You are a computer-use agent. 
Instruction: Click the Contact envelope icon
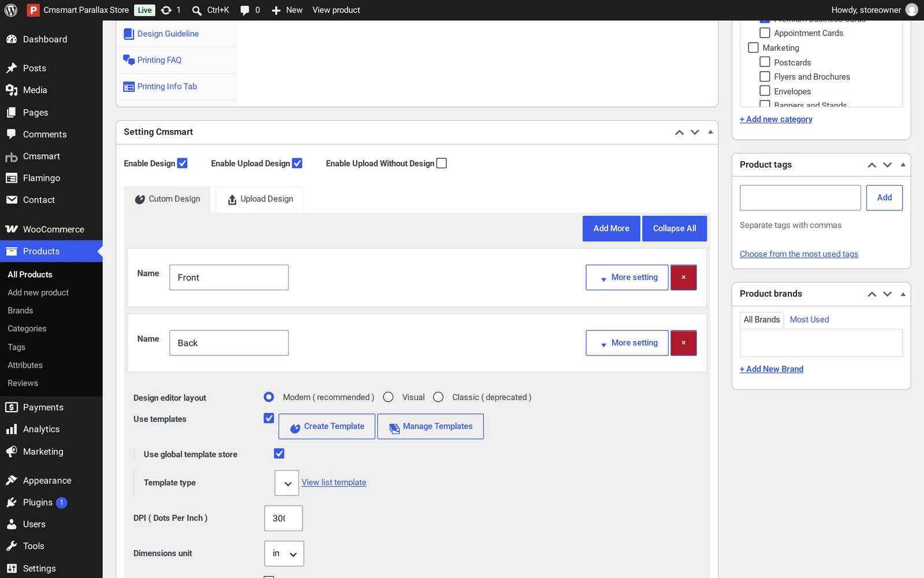pos(12,200)
